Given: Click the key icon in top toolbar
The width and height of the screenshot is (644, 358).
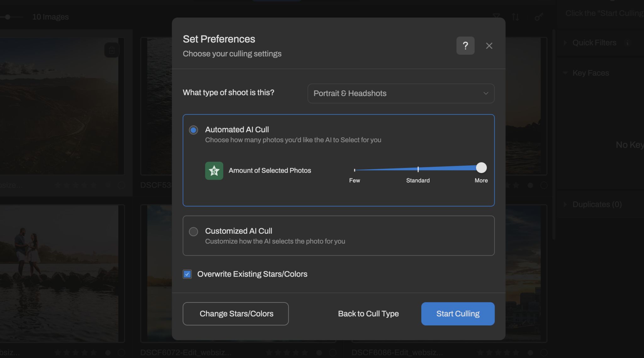Looking at the screenshot, I should 539,17.
